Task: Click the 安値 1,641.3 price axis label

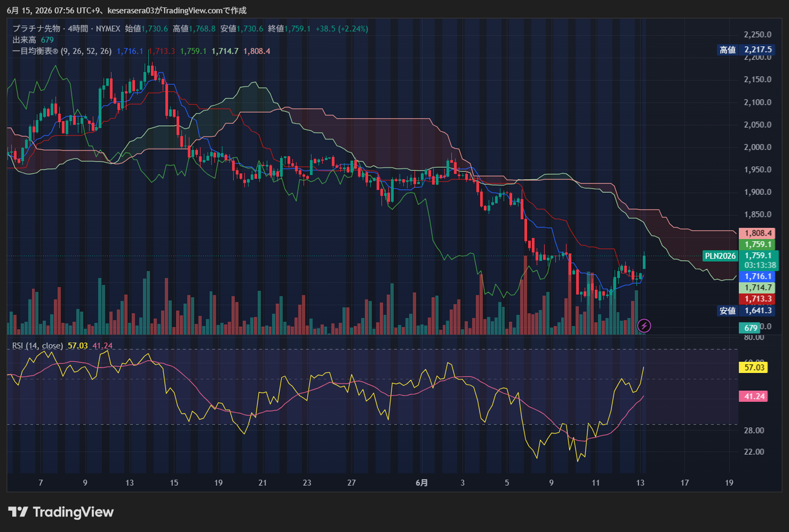Action: [745, 311]
